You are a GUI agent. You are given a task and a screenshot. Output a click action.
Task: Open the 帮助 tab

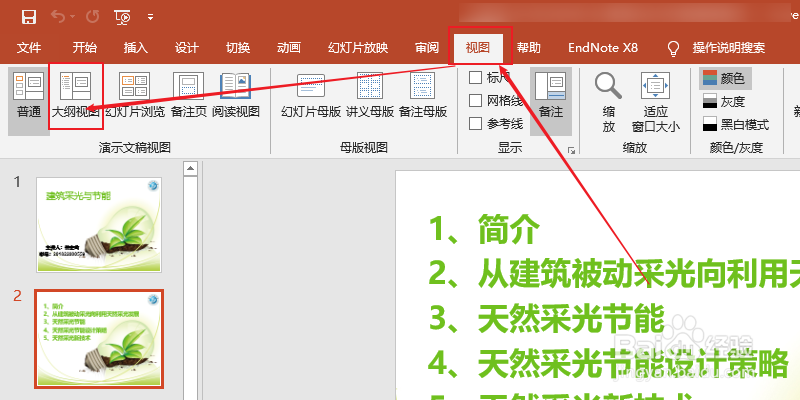click(529, 48)
